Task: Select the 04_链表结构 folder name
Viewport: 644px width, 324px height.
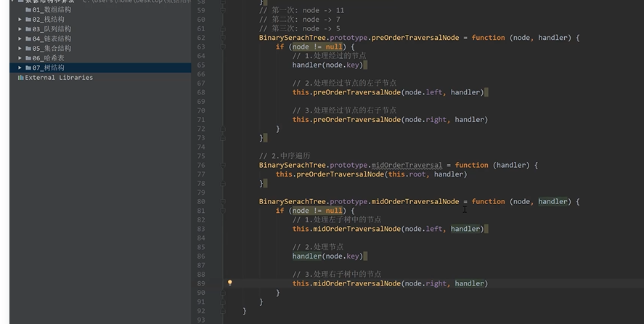Action: (52, 39)
